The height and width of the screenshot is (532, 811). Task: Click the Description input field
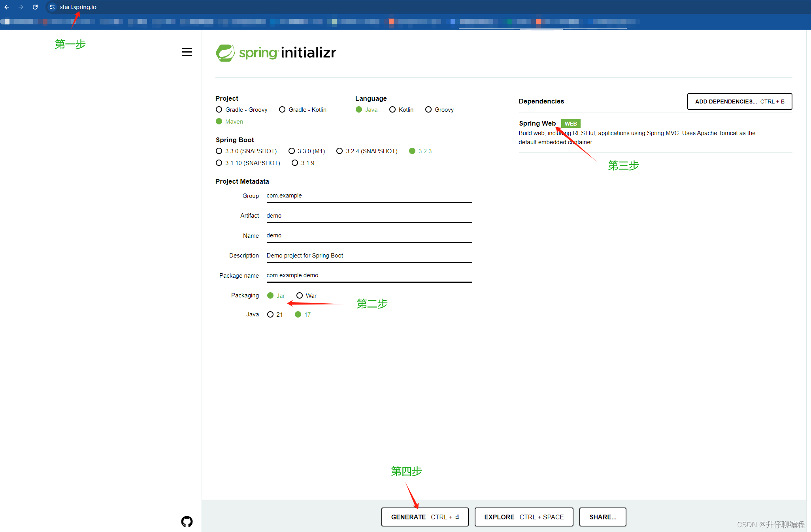(369, 256)
